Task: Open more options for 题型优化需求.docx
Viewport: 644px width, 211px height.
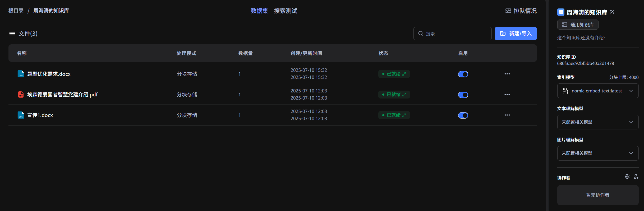Action: 507,74
